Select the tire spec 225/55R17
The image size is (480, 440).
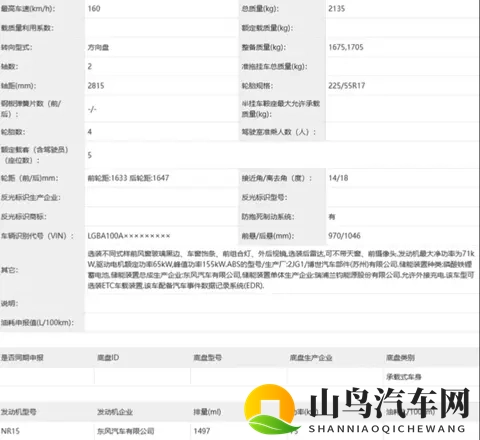(x=347, y=86)
